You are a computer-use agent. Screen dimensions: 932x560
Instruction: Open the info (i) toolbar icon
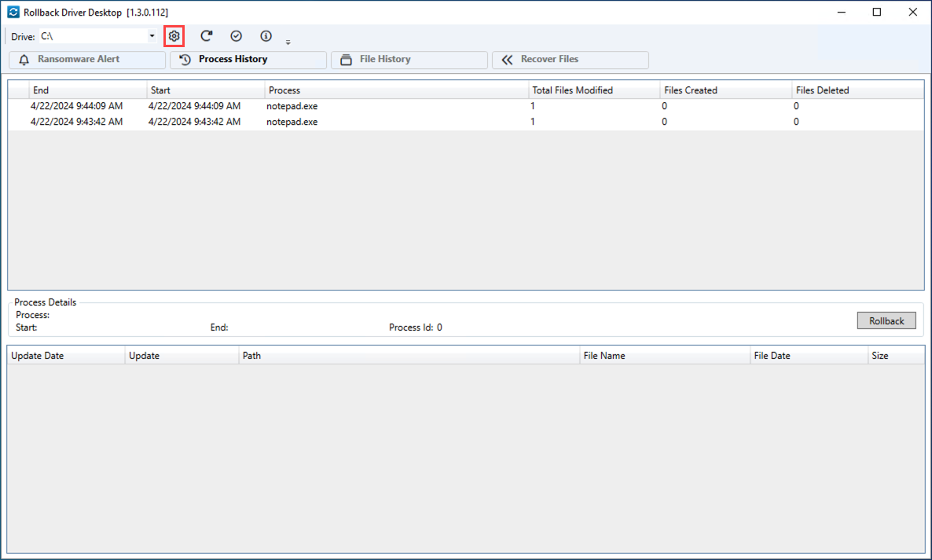[x=266, y=36]
